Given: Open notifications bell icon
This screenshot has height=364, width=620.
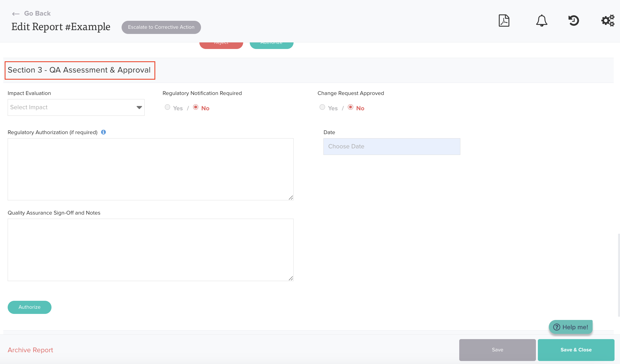Looking at the screenshot, I should pos(541,21).
